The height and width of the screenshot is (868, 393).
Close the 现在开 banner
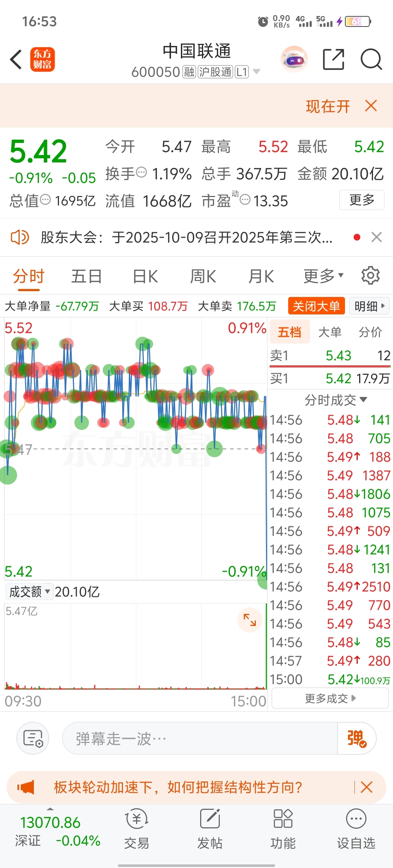(371, 106)
